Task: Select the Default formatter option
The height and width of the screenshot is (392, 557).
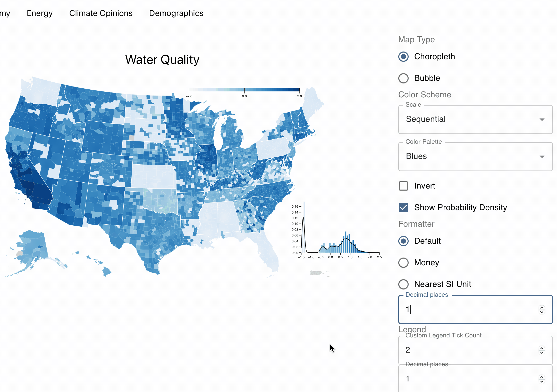Action: [403, 241]
